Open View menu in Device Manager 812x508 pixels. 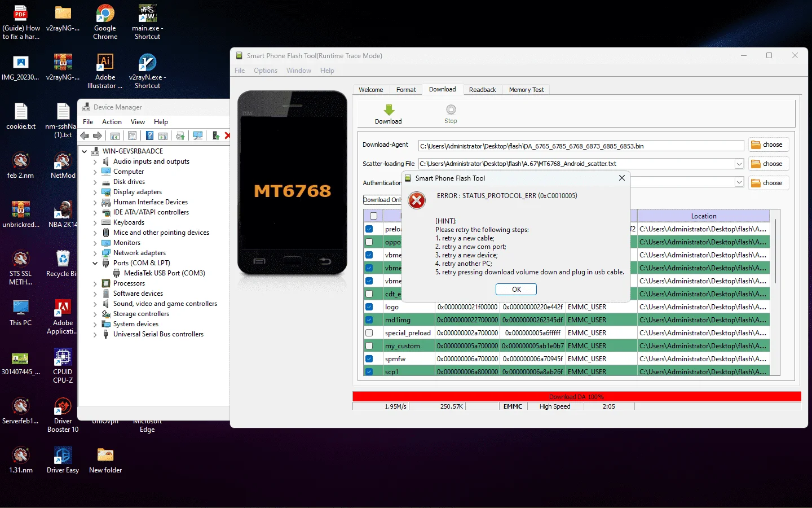coord(138,122)
